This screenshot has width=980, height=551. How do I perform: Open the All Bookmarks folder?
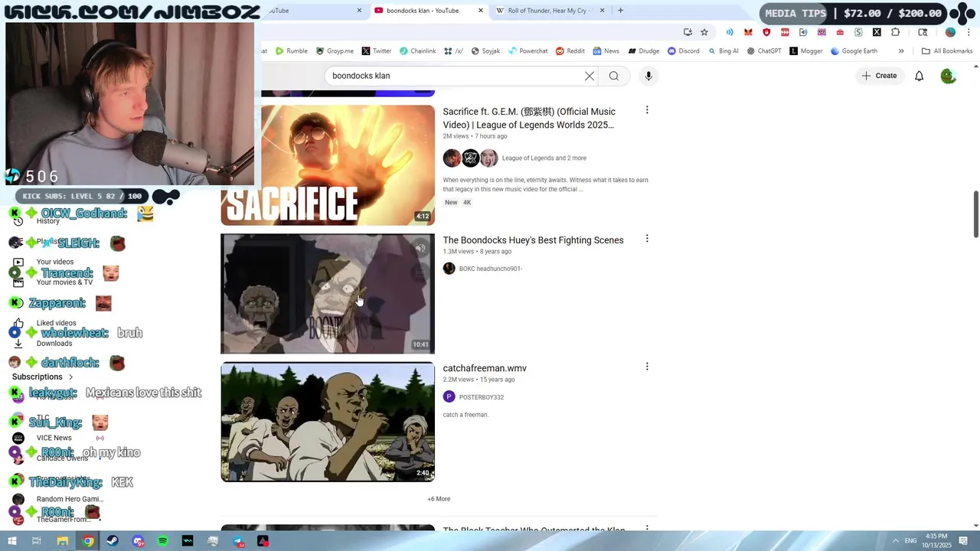(947, 51)
